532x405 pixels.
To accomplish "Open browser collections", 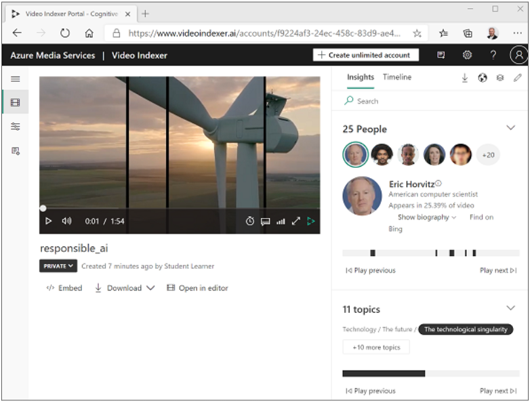I will click(x=469, y=33).
